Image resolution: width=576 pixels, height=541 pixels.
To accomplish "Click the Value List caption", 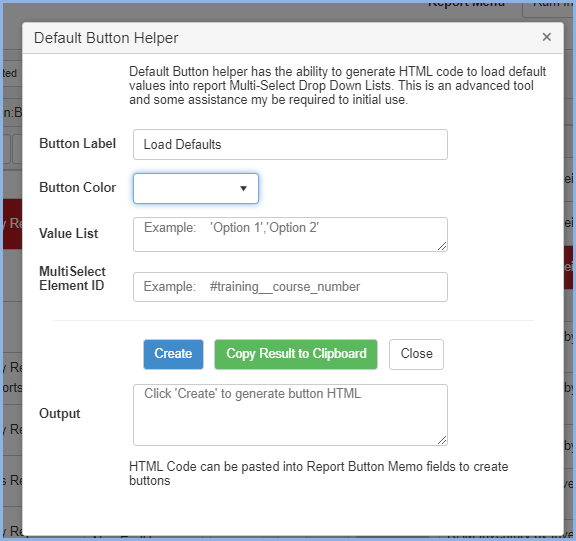I will 69,234.
